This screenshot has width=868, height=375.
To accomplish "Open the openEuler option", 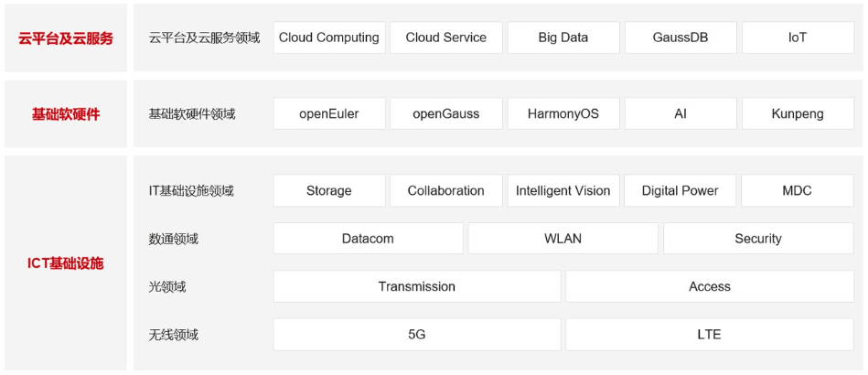I will [x=329, y=114].
